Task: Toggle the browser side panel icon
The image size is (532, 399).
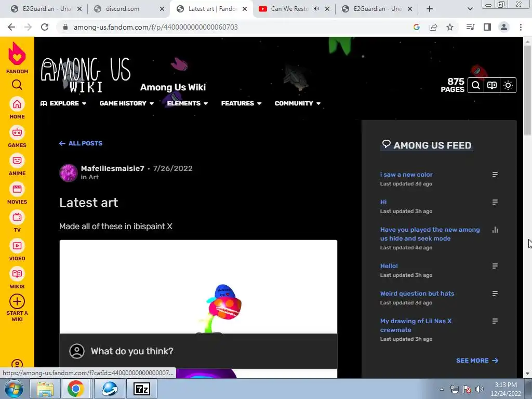Action: tap(487, 27)
